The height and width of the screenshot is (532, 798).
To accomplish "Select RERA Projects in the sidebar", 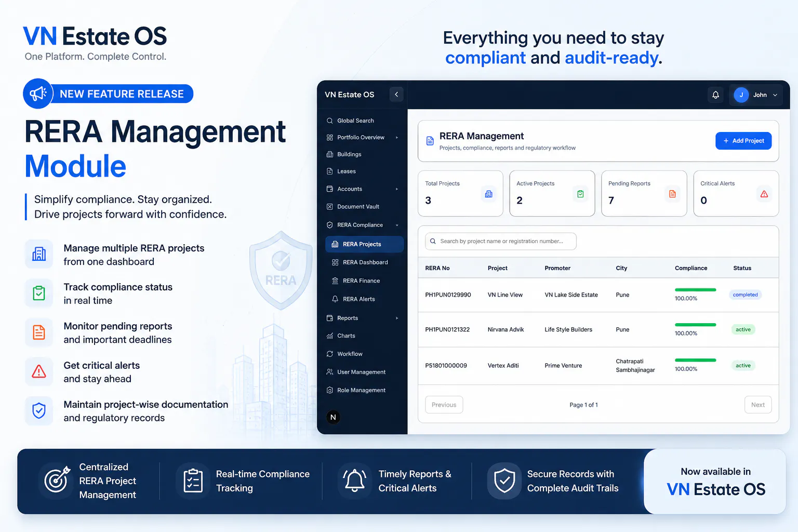I will coord(364,244).
